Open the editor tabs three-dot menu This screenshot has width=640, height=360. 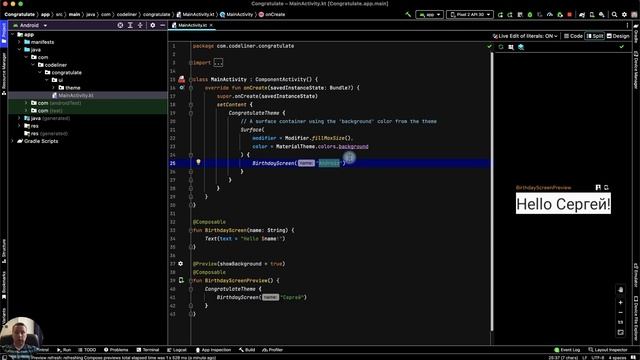pos(627,25)
